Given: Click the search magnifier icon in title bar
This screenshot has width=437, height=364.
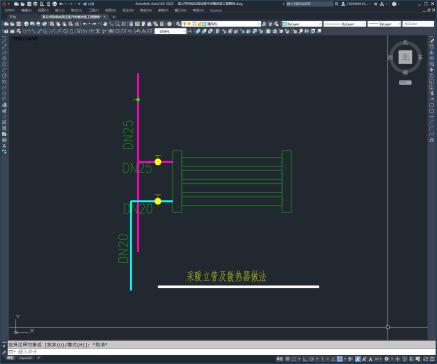Looking at the screenshot, I should point(337,4).
